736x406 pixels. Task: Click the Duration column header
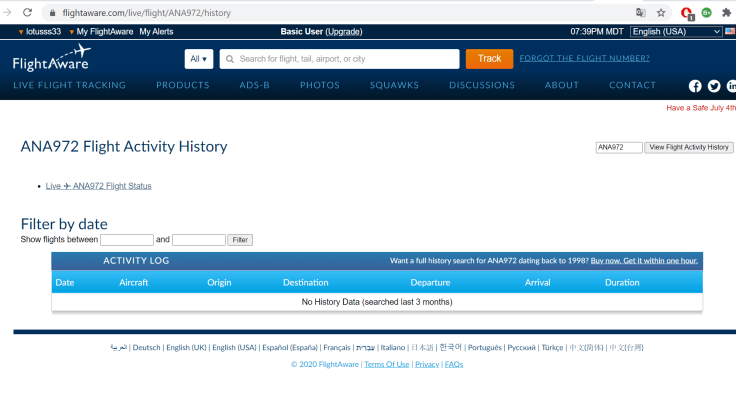click(622, 283)
